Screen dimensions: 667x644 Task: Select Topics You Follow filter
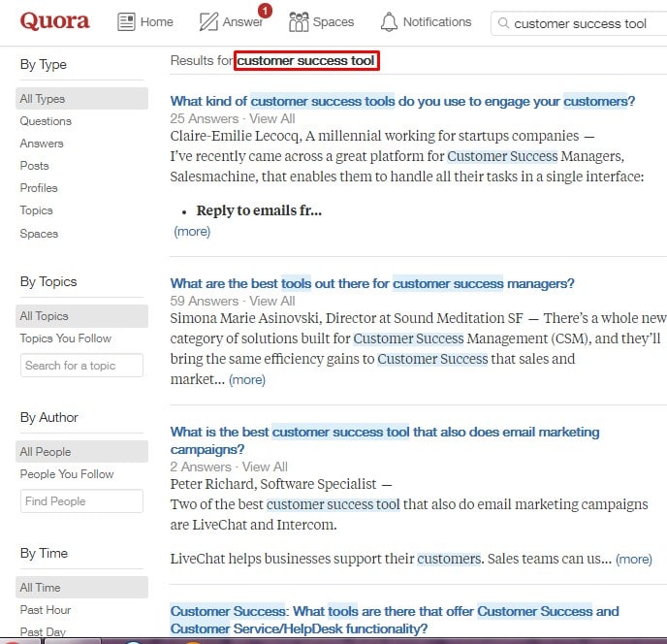pyautogui.click(x=66, y=338)
